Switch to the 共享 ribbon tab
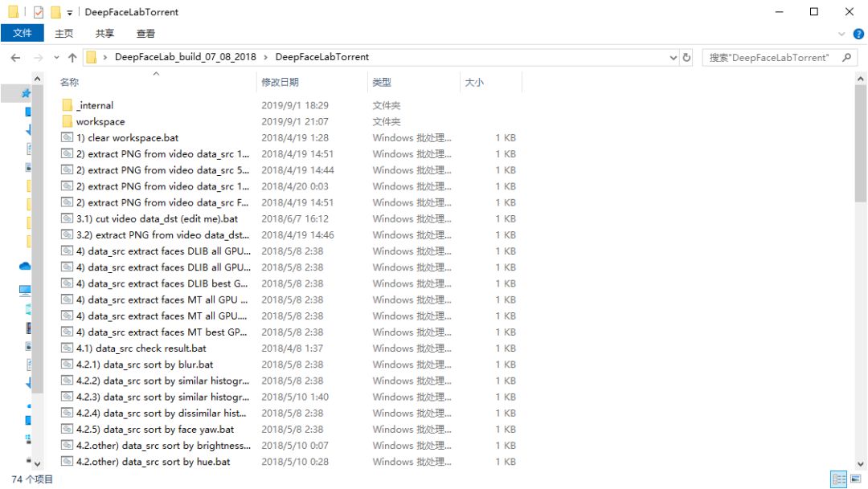 [x=104, y=33]
